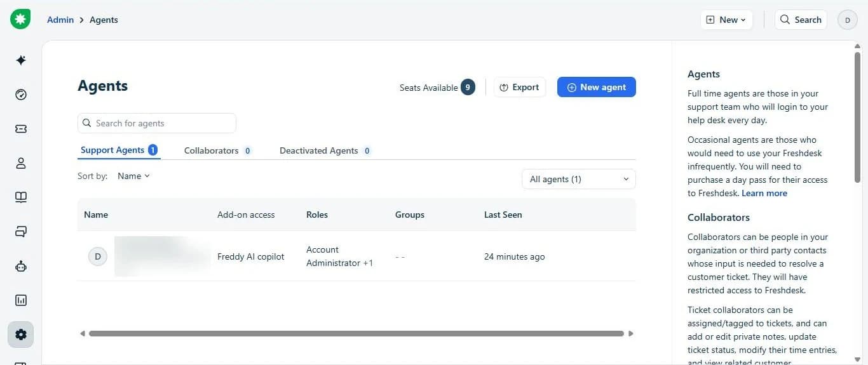868x365 pixels.
Task: Follow the Learn more link
Action: [764, 193]
